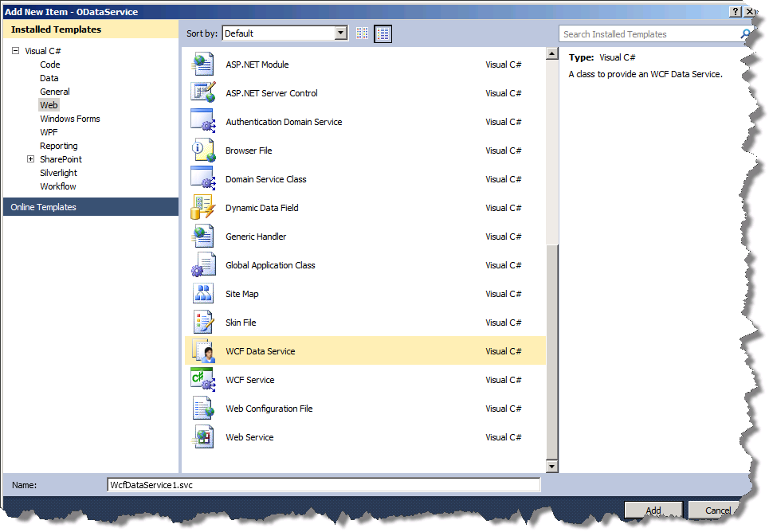Select the Reporting category
The image size is (769, 532).
point(59,146)
